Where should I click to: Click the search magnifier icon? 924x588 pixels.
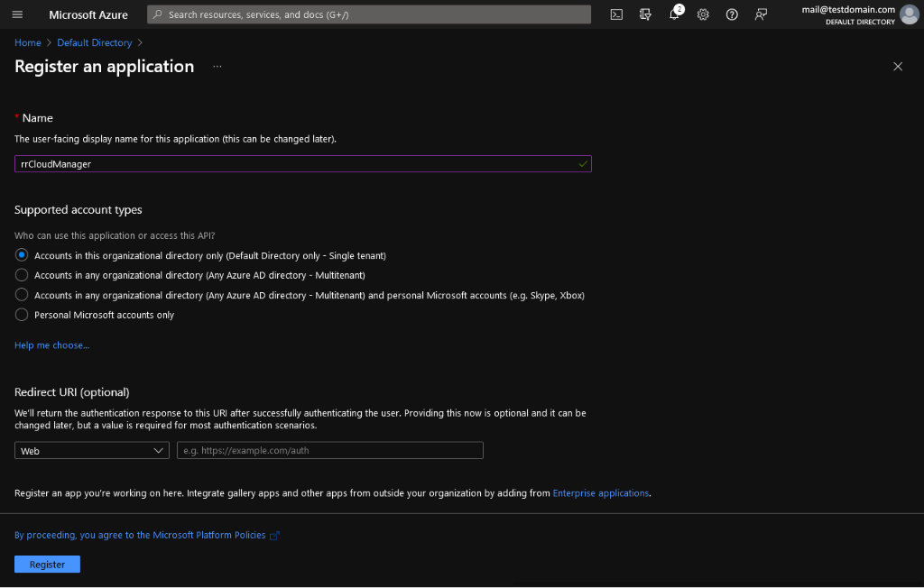pyautogui.click(x=157, y=14)
